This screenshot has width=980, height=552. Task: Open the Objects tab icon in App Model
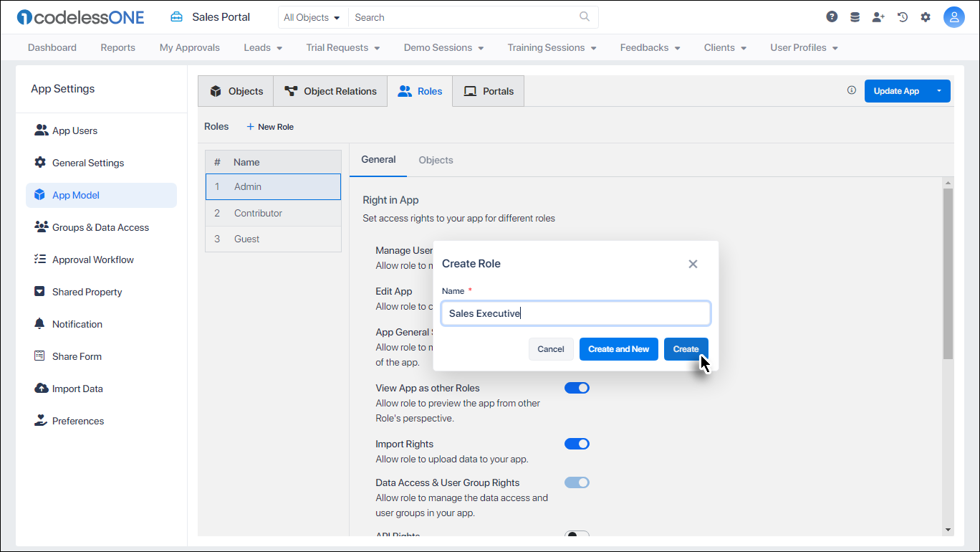(216, 91)
